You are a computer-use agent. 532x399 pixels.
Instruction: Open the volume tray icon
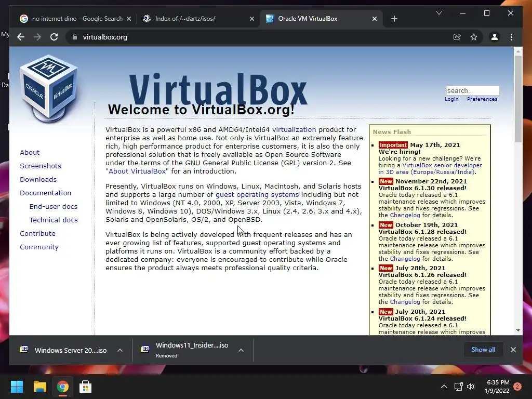pyautogui.click(x=471, y=387)
